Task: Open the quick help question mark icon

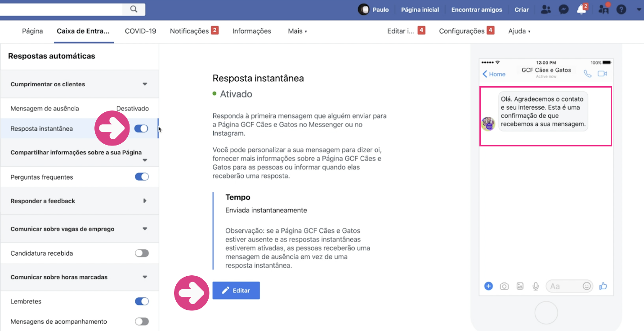Action: click(x=621, y=9)
